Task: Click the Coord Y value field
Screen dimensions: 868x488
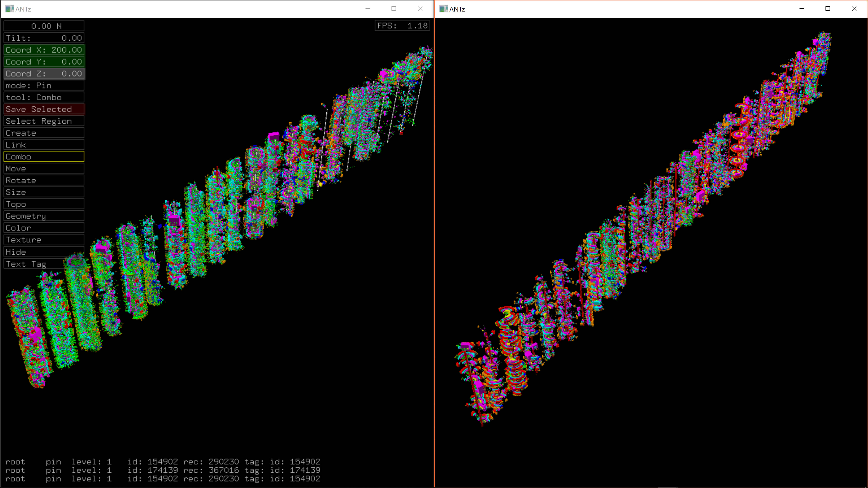Action: [x=44, y=62]
